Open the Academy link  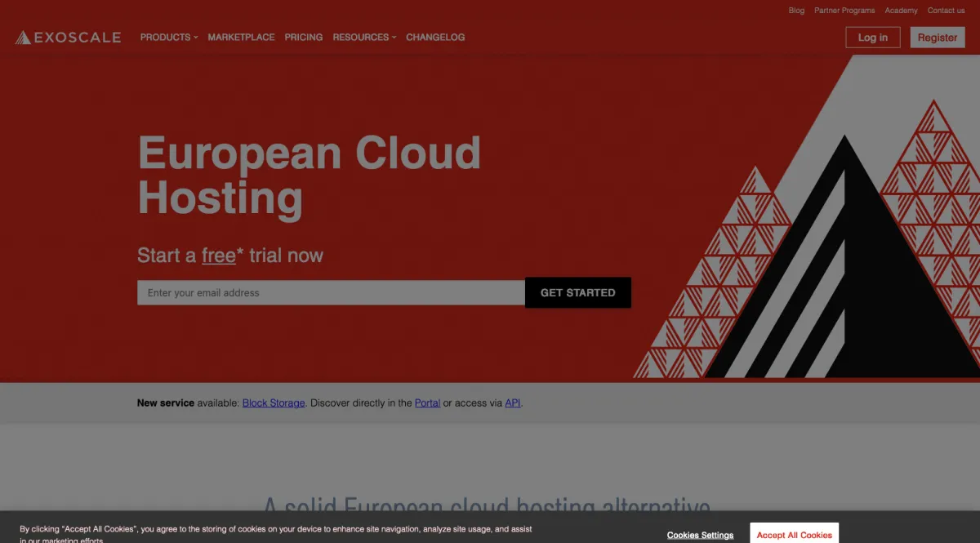pyautogui.click(x=901, y=11)
